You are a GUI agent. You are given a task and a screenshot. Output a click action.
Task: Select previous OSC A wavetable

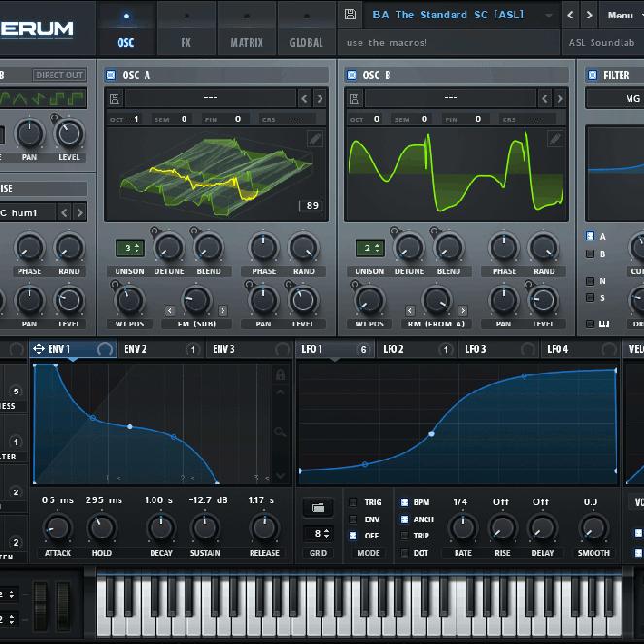tap(304, 98)
